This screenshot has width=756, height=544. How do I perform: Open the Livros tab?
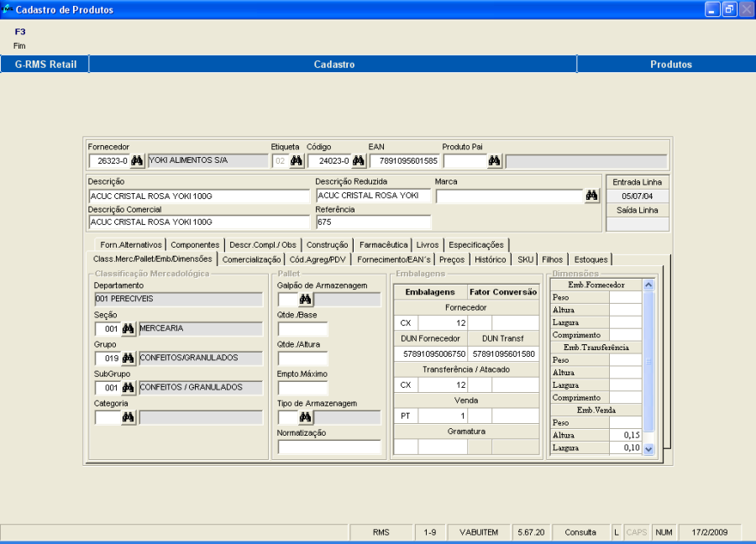tap(428, 245)
